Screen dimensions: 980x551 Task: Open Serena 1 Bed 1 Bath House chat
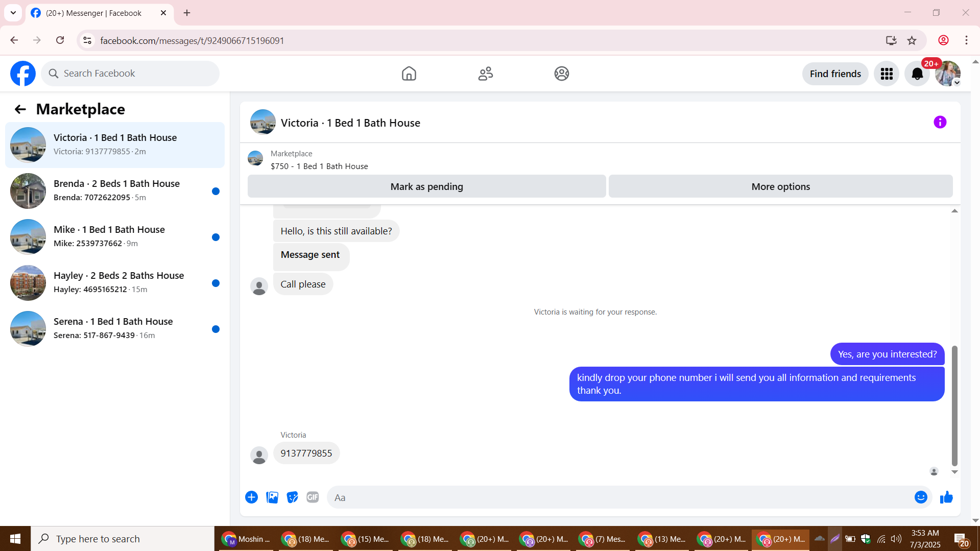(115, 328)
